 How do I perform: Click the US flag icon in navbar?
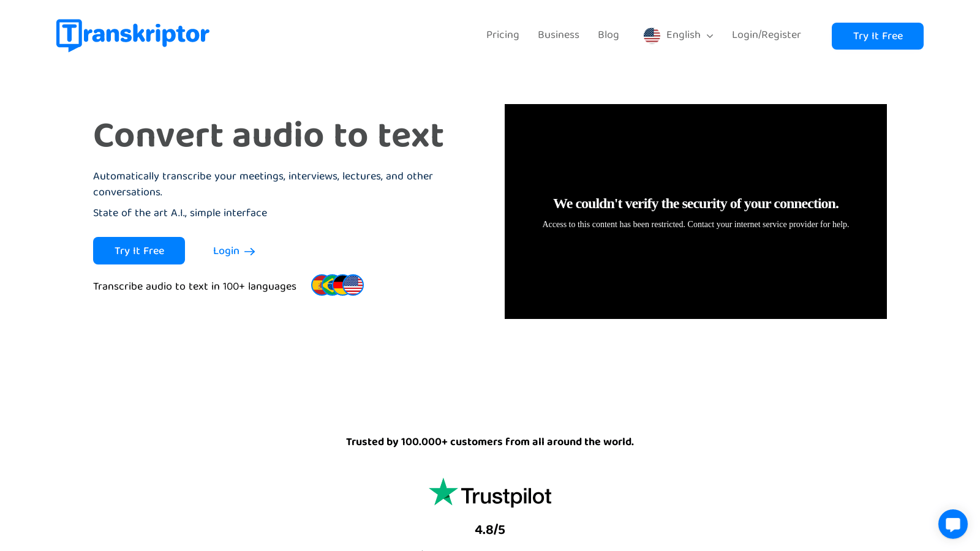652,36
